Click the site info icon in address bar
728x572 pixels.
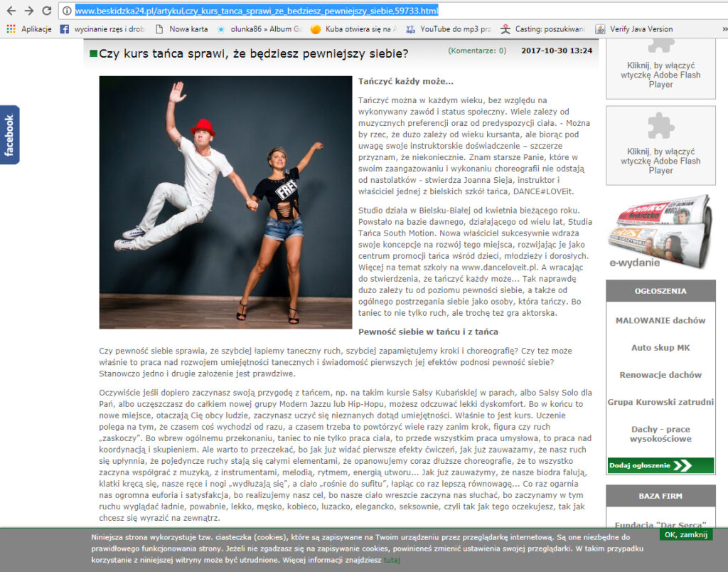click(x=66, y=11)
